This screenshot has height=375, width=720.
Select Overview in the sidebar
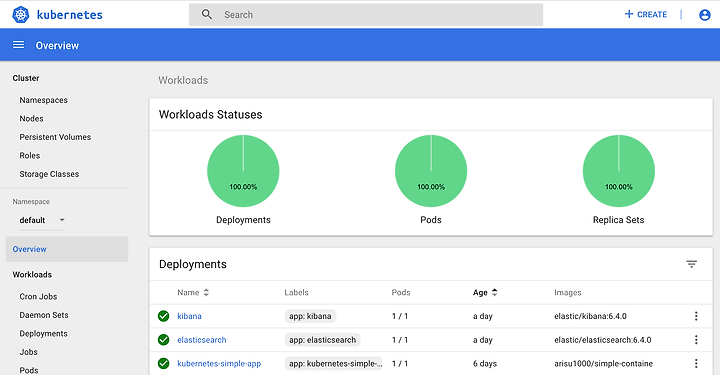pos(67,249)
